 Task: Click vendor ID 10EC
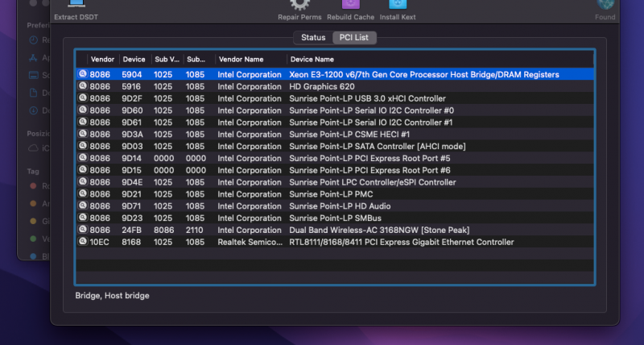[x=99, y=242]
